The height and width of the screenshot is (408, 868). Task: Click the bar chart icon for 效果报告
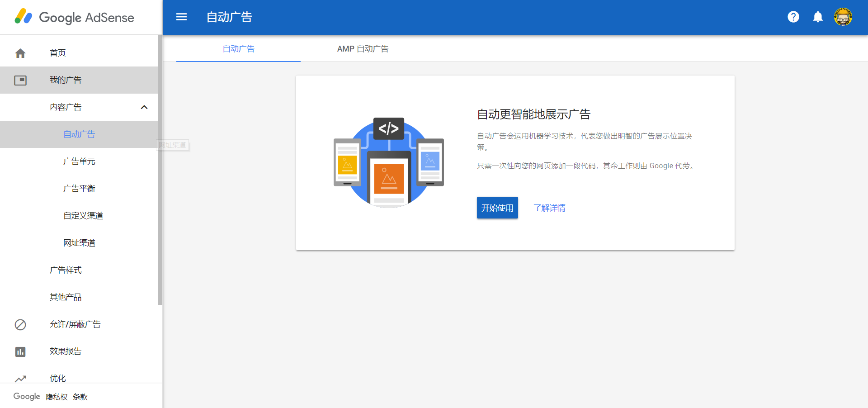tap(20, 352)
